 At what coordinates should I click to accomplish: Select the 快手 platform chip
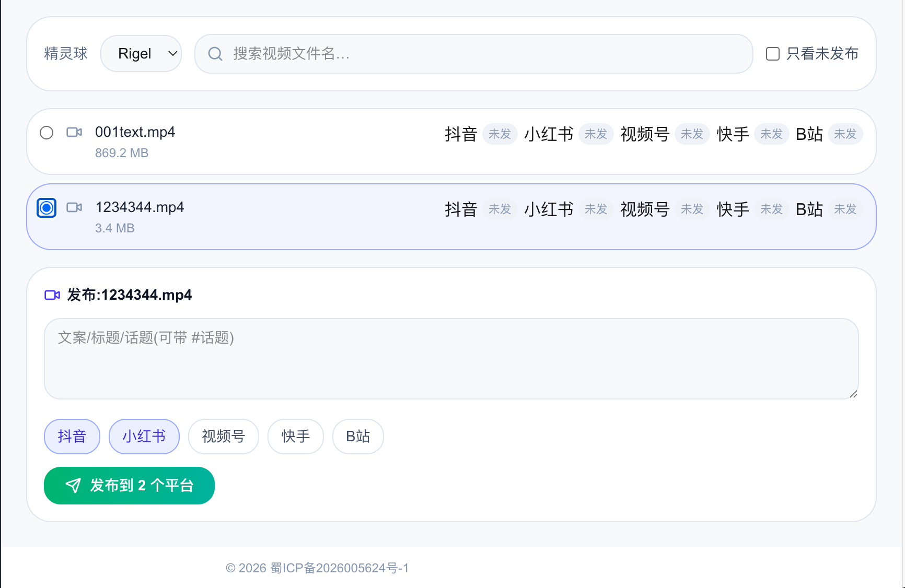coord(296,437)
